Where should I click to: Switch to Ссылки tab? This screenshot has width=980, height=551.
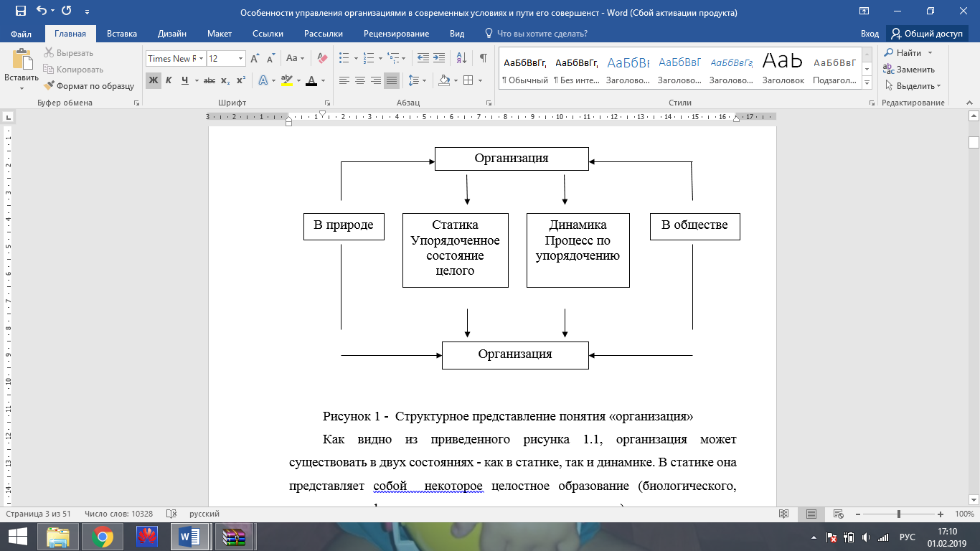(x=268, y=34)
